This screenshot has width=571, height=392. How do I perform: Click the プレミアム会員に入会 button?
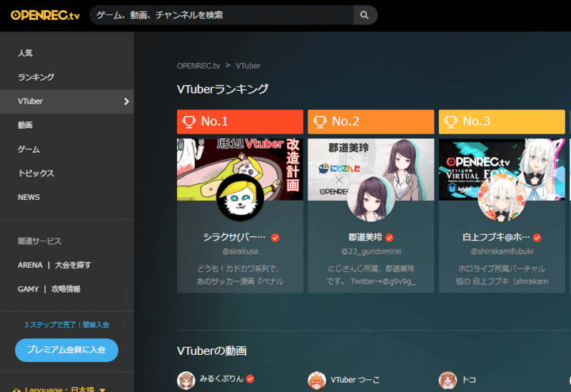pyautogui.click(x=66, y=350)
